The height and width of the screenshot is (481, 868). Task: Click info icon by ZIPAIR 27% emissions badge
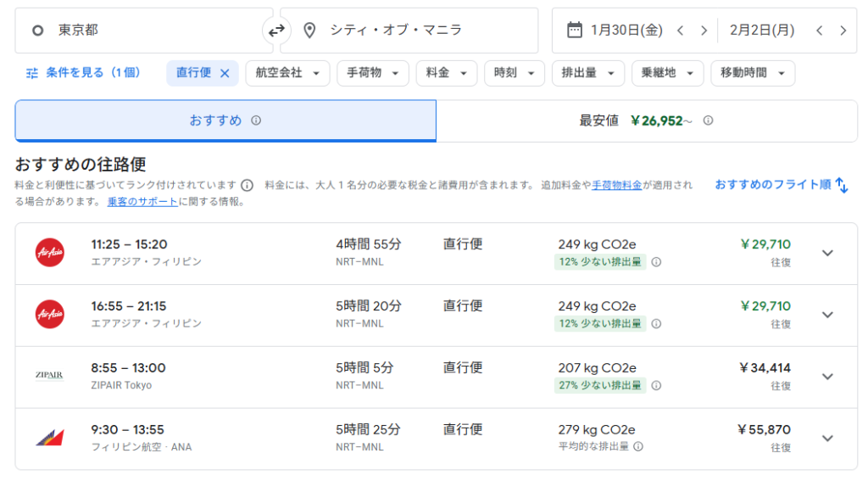pos(656,385)
